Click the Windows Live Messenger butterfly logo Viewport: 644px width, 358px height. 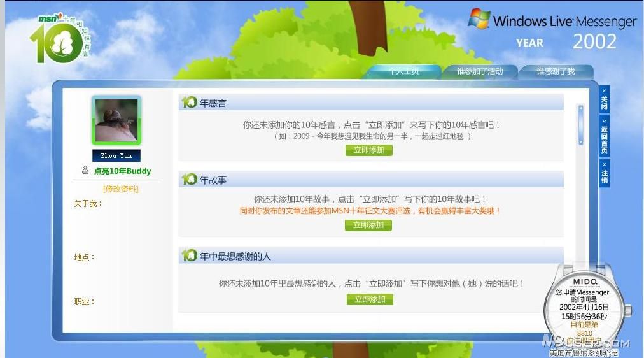479,18
